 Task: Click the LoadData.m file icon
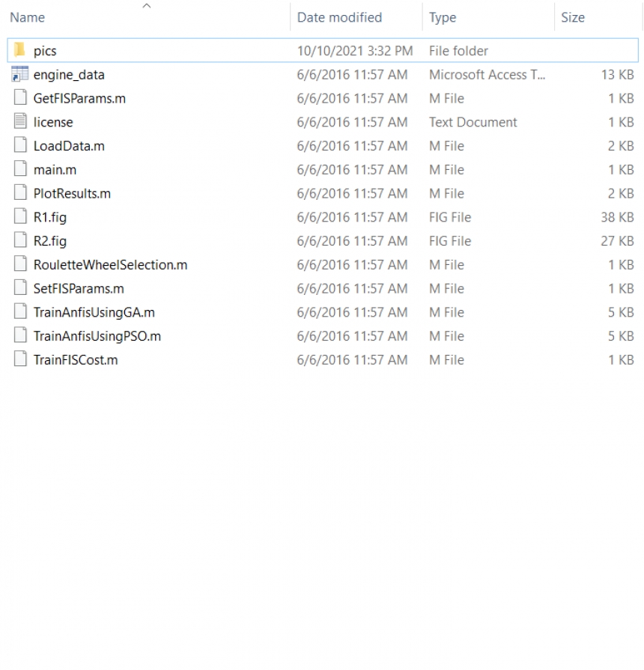pyautogui.click(x=19, y=145)
